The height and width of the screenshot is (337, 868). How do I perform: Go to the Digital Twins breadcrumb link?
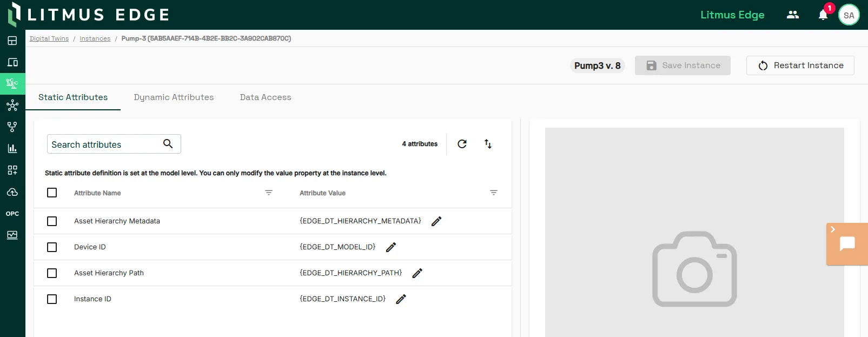coord(49,38)
